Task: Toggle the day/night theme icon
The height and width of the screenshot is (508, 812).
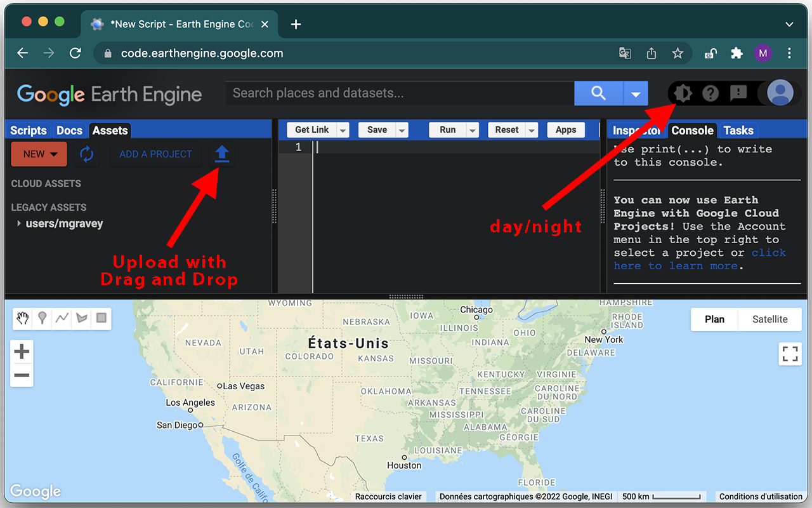Action: pyautogui.click(x=683, y=93)
